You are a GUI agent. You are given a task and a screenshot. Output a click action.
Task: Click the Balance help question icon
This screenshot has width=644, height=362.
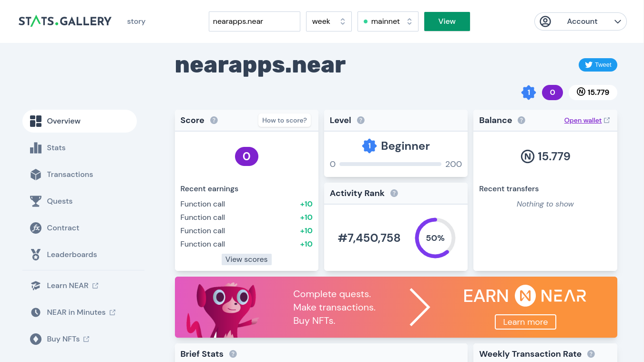tap(521, 120)
